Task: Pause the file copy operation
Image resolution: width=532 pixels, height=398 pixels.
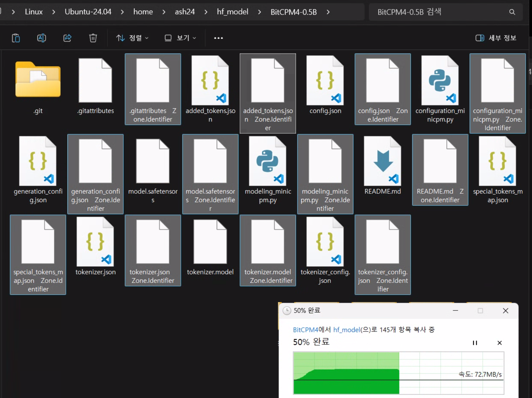Action: 475,343
